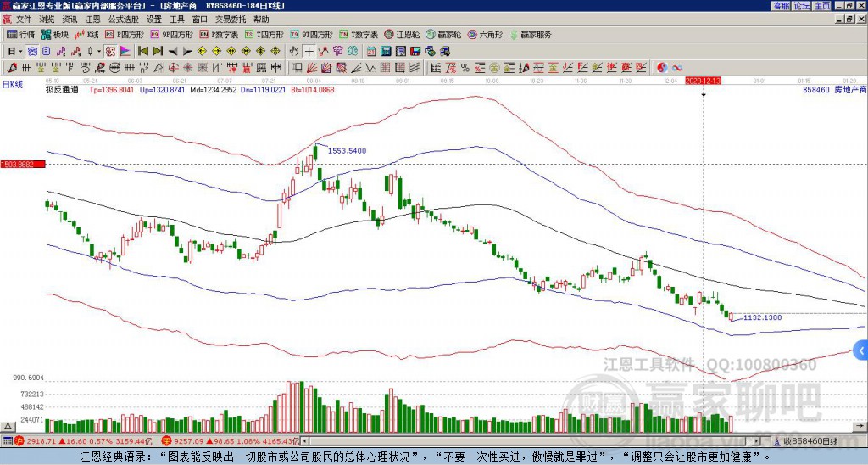Screen dimensions: 868x465
Task: Click the calendar date icon
Action: pyautogui.click(x=371, y=52)
